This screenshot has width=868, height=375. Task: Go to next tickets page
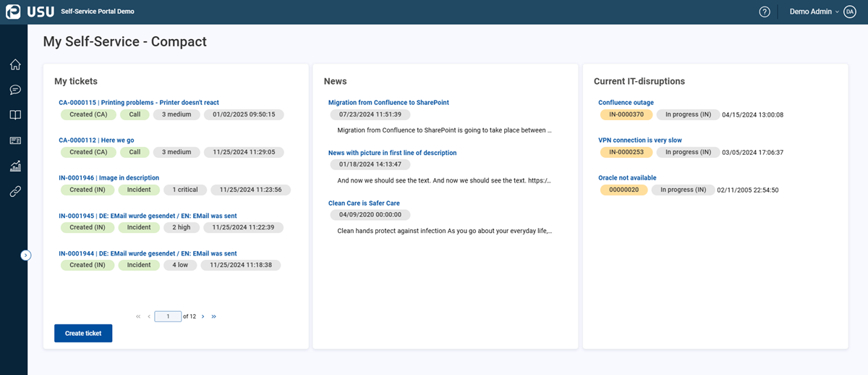click(x=203, y=316)
